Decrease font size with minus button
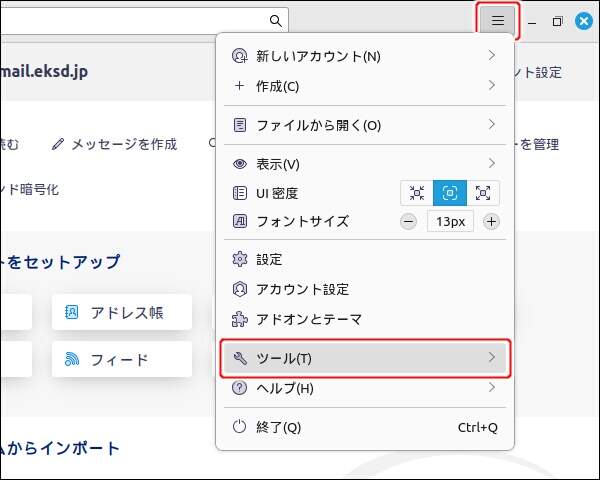 (x=408, y=222)
